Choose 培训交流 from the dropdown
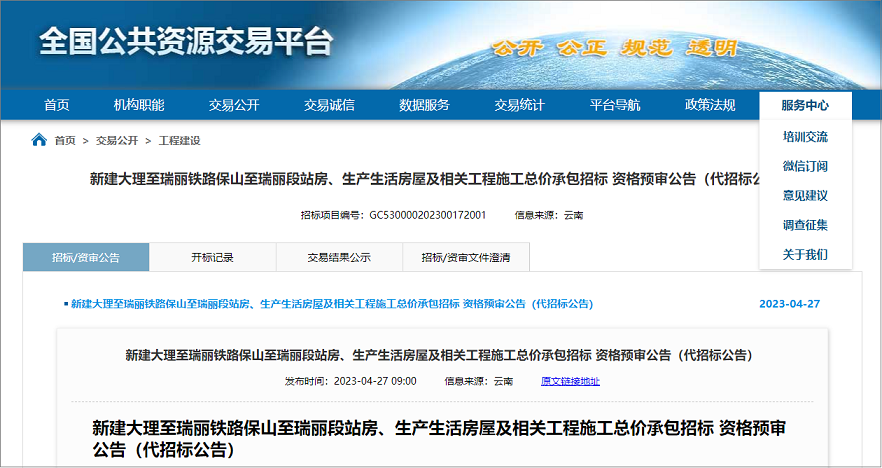The image size is (882, 468). tap(805, 137)
